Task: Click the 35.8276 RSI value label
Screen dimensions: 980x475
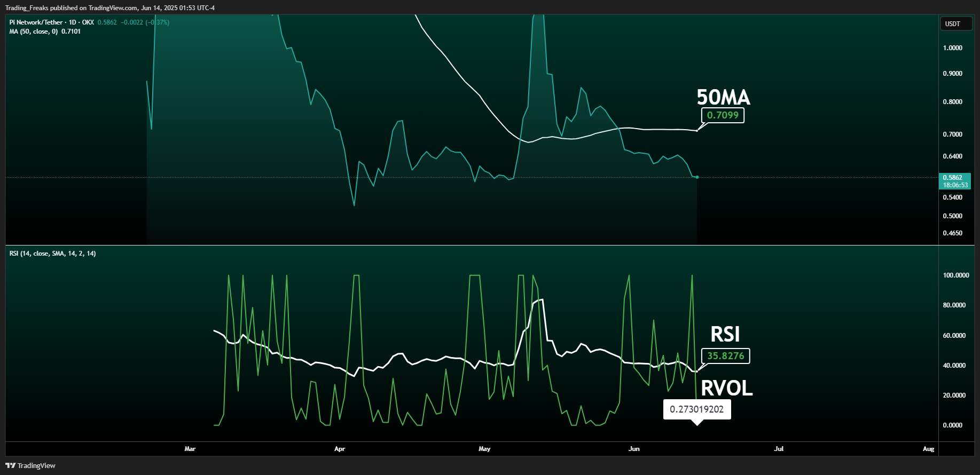Action: tap(725, 356)
